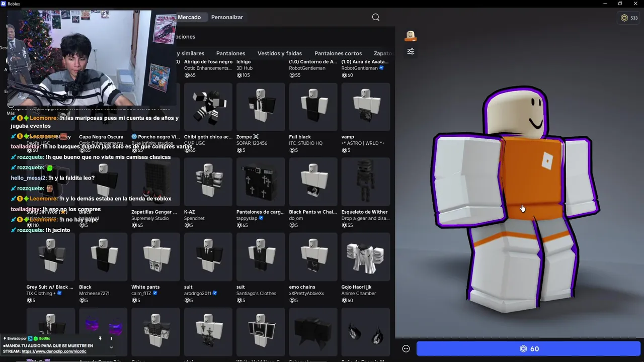This screenshot has width=644, height=362.
Task: Open the Full black item thumbnail
Action: click(313, 107)
